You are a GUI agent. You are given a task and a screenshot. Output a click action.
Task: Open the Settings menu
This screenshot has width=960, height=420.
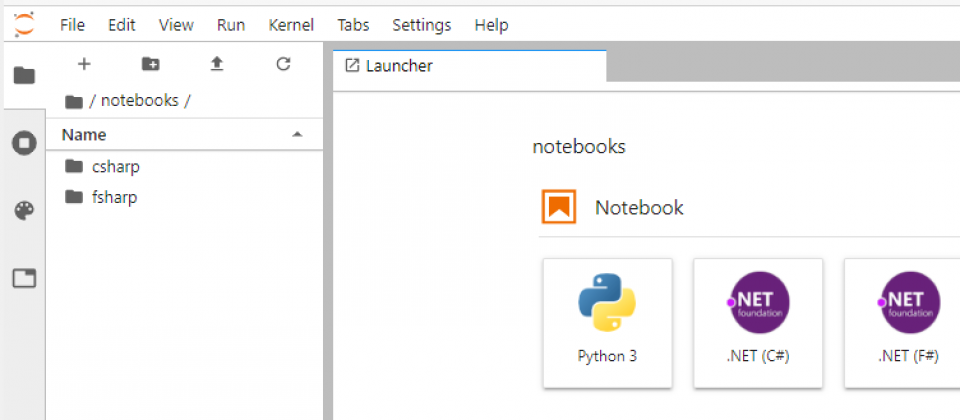tap(422, 25)
